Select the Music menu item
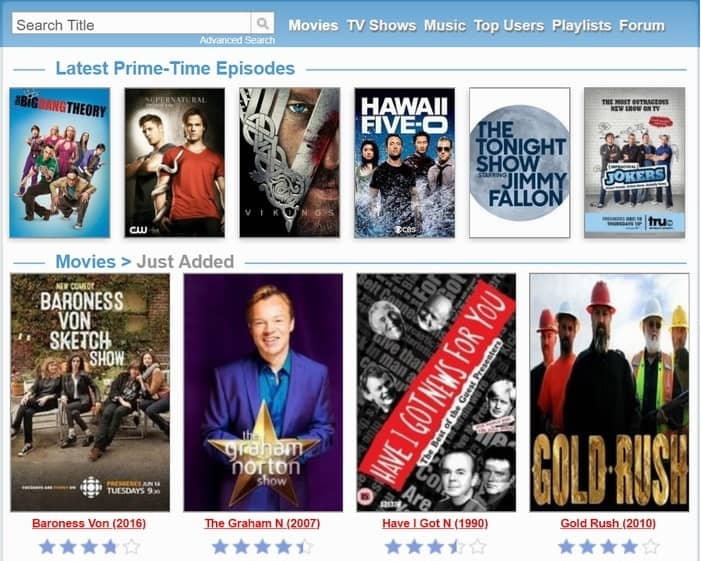Viewport: 702px width, 561px height. tap(445, 25)
